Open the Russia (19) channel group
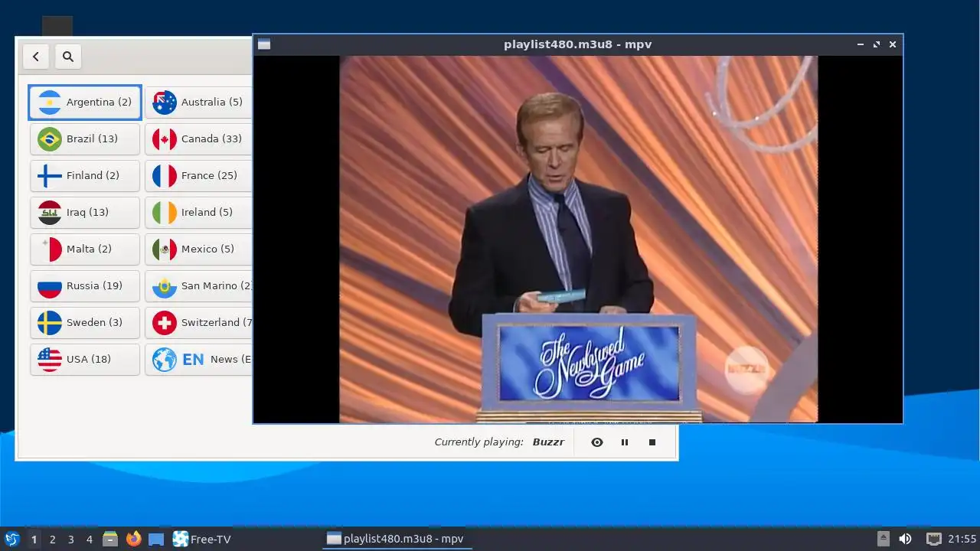Image resolution: width=980 pixels, height=551 pixels. pyautogui.click(x=85, y=285)
